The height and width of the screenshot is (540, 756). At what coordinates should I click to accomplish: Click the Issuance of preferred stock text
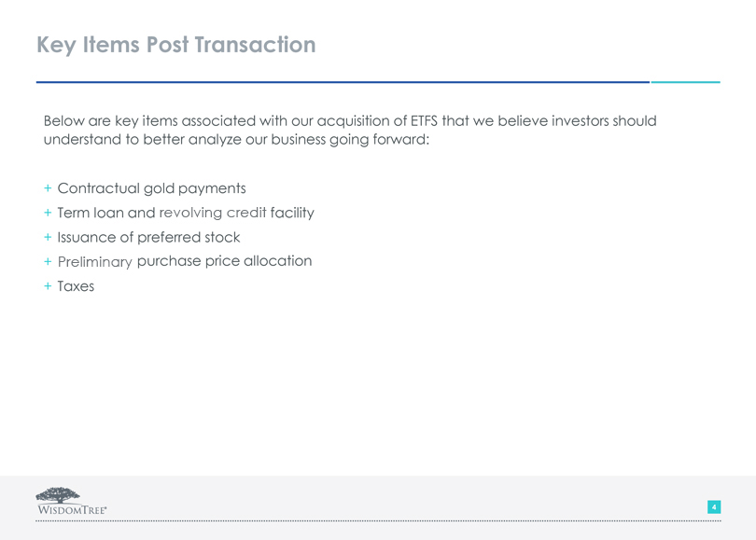[148, 237]
